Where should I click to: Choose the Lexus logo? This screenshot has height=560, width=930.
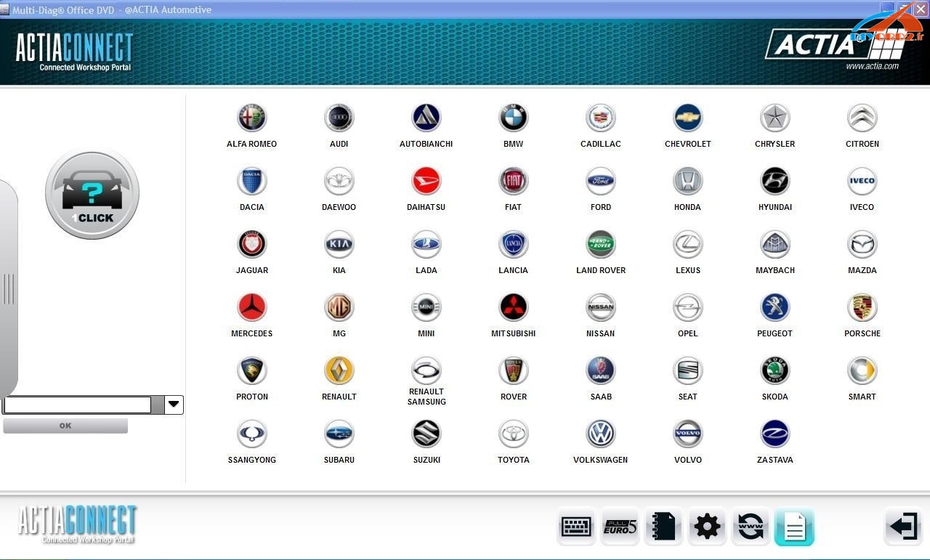tap(688, 244)
